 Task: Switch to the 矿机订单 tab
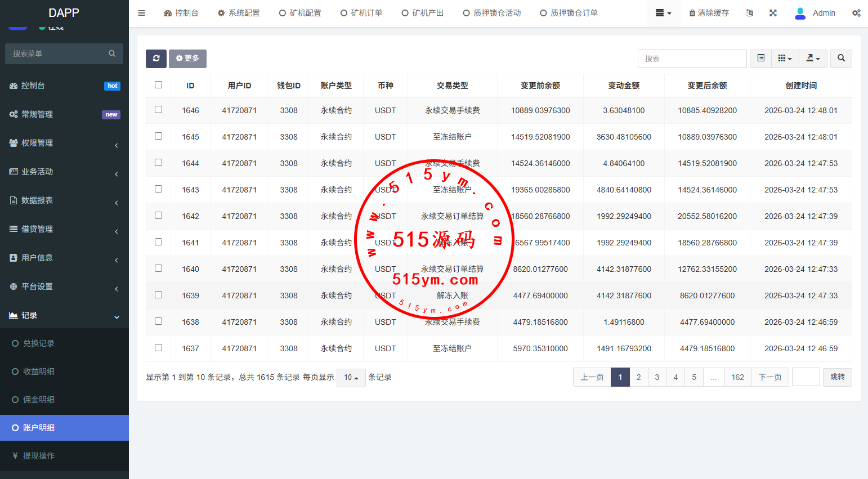tap(361, 13)
